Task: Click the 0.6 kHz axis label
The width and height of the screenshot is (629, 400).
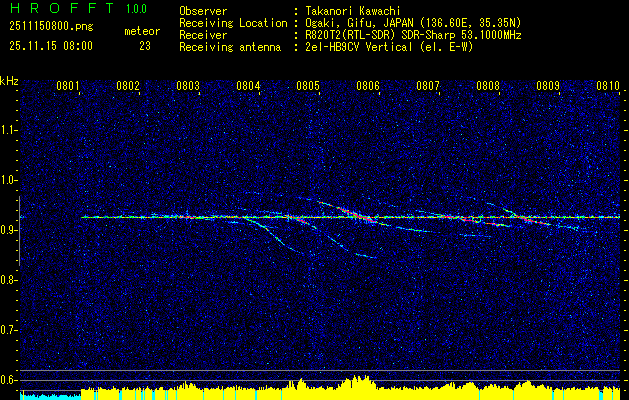Action: pos(8,380)
